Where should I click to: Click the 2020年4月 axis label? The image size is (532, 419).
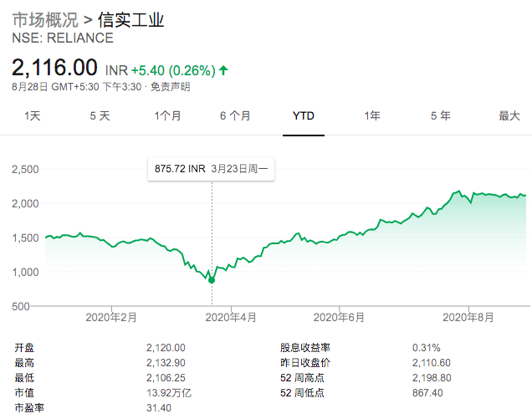tap(231, 318)
